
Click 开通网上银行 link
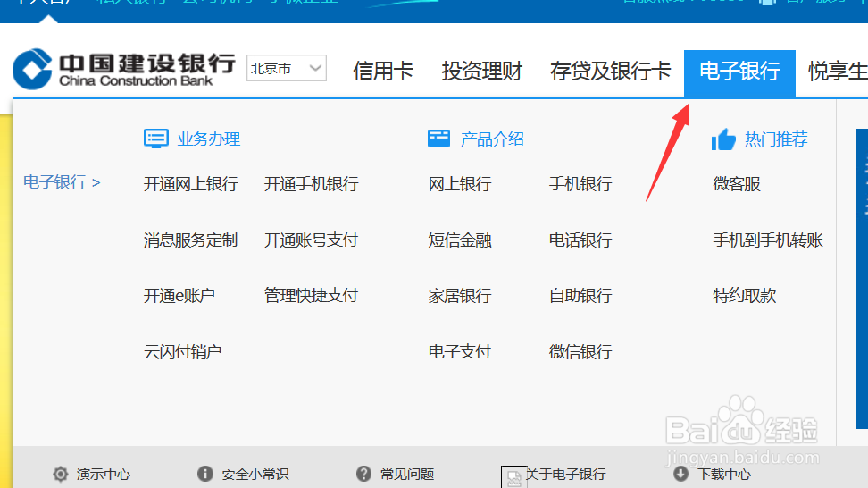(190, 184)
